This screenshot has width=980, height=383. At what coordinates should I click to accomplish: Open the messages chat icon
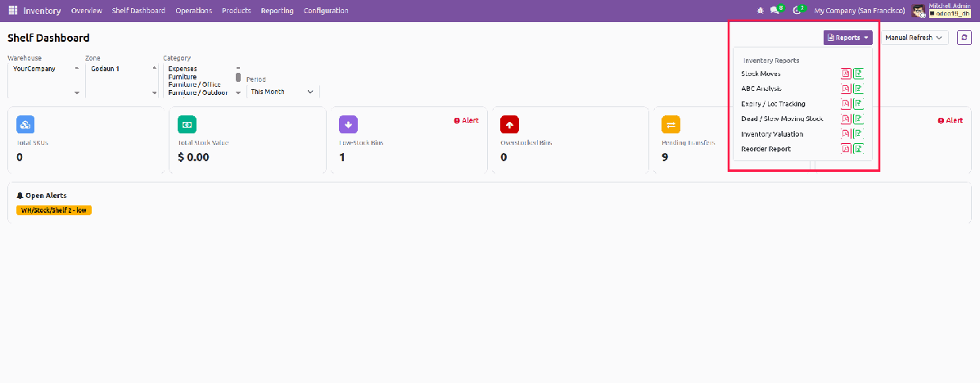pyautogui.click(x=775, y=11)
